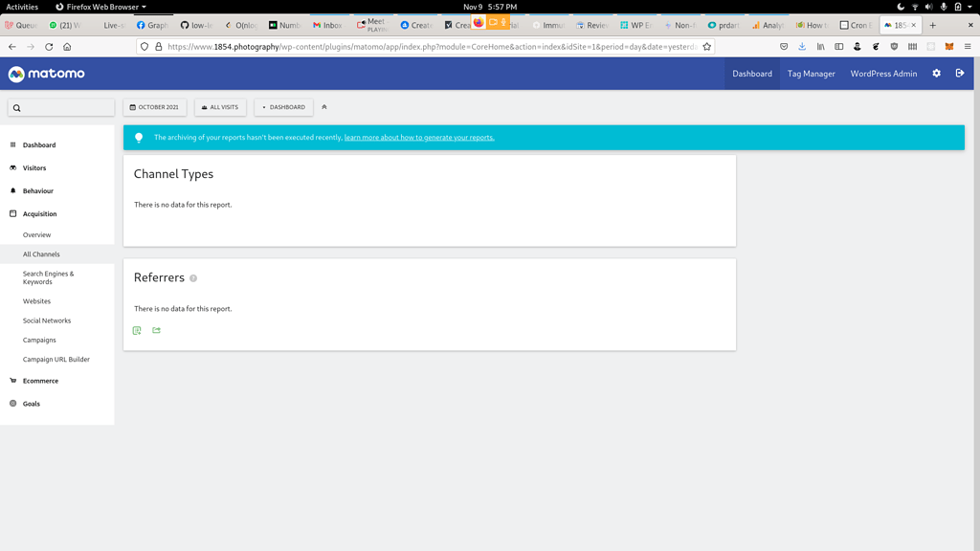Expand the DASHBOARD selector dropdown
Viewport: 980px width, 551px height.
pos(282,107)
